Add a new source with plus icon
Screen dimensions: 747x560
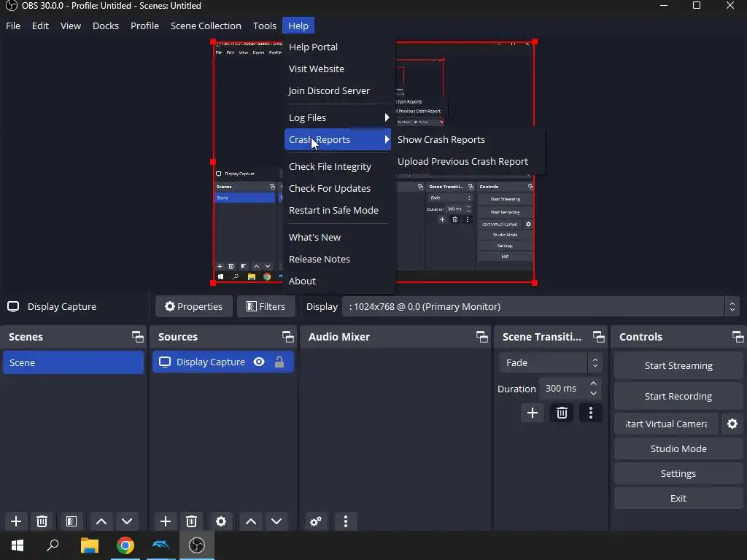tap(166, 521)
